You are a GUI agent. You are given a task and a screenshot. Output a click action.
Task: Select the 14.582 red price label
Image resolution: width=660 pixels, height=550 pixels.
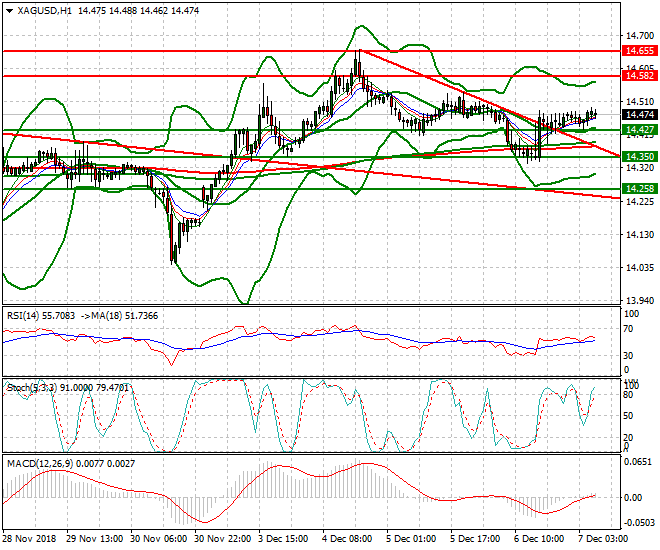click(x=640, y=76)
